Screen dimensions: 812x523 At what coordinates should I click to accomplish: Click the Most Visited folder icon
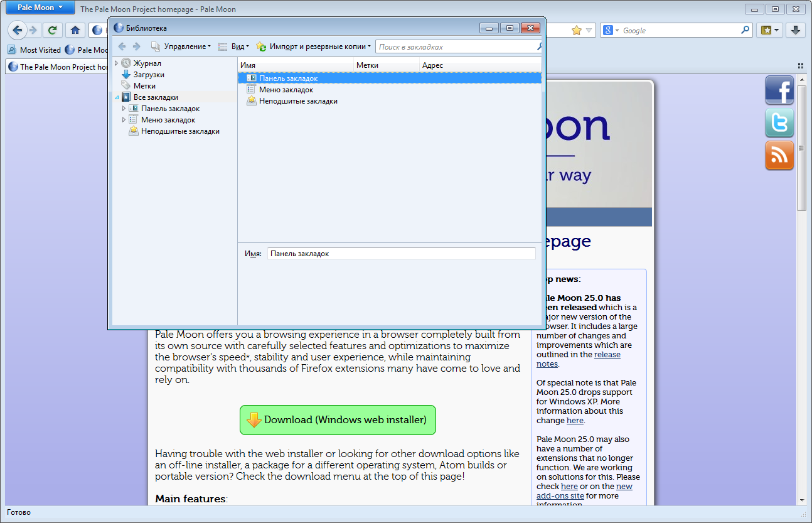coord(12,50)
